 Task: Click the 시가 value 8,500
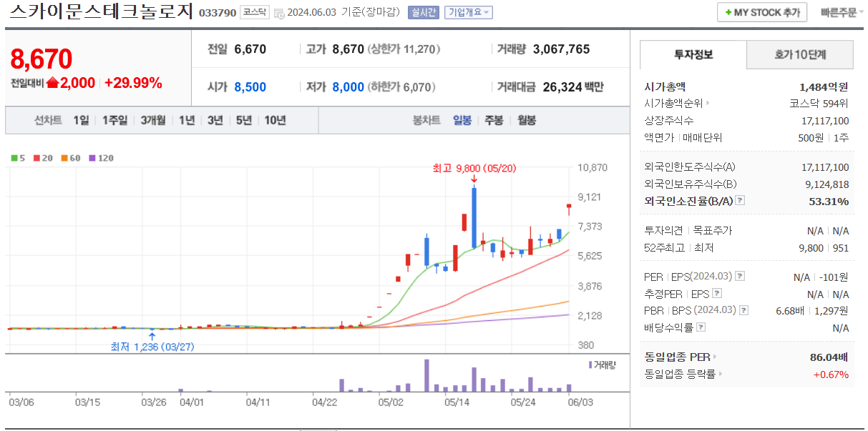click(250, 87)
